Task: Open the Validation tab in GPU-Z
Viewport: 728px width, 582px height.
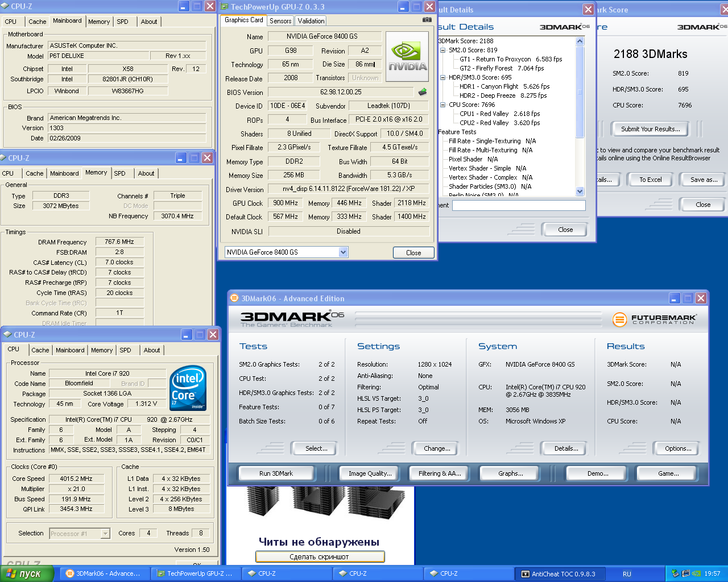Action: pyautogui.click(x=311, y=21)
